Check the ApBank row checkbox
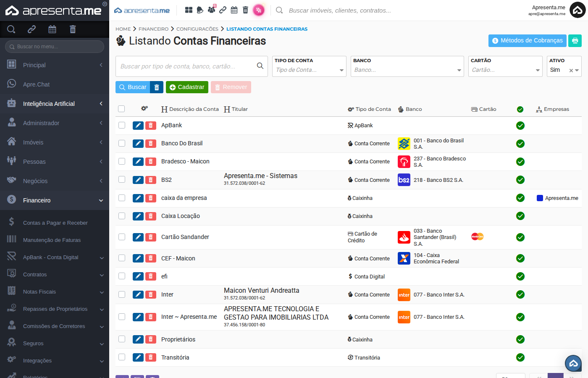Screen dimensions: 588x378 [122, 125]
